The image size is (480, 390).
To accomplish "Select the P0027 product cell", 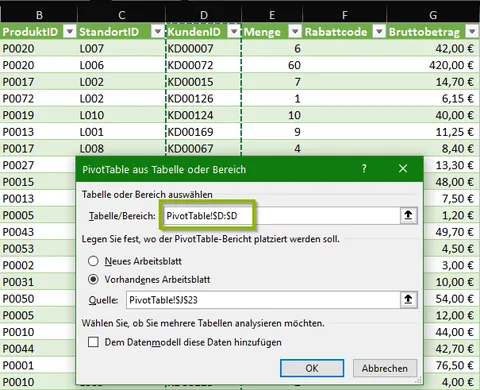I will pos(38,165).
